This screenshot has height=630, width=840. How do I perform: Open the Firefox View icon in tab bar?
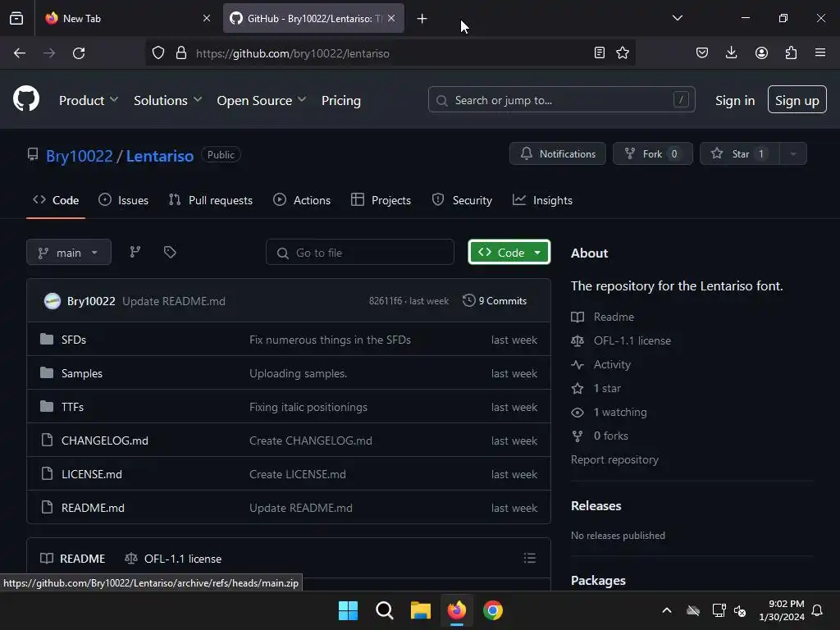click(x=16, y=18)
